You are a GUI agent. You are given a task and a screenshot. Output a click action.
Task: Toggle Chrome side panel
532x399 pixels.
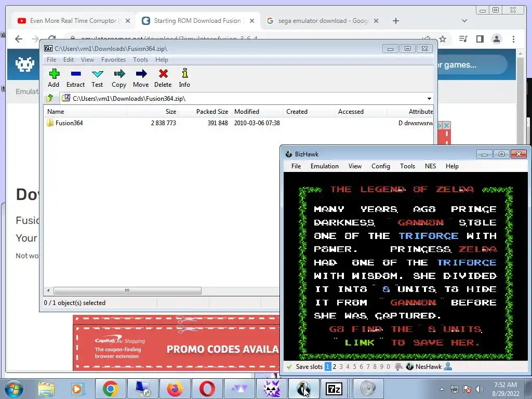480,39
